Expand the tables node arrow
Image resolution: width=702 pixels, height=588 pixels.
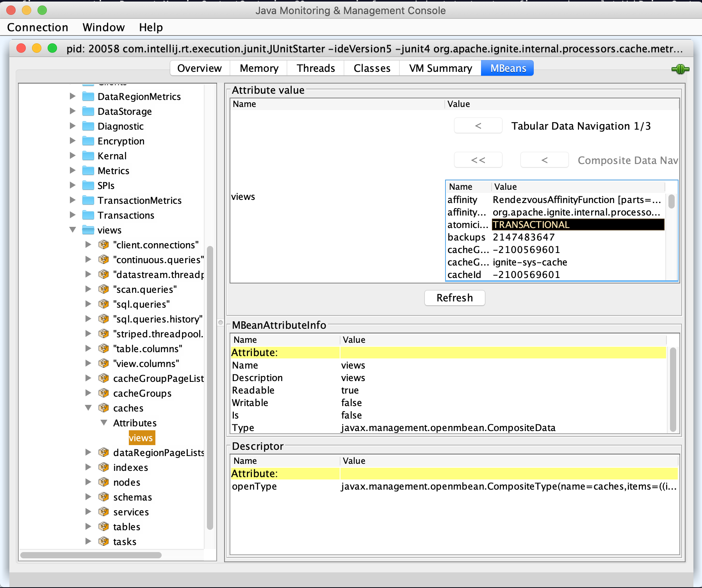pyautogui.click(x=88, y=526)
